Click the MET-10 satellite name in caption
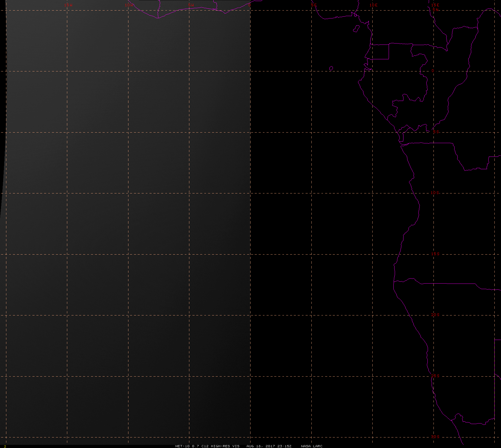This screenshot has height=448, width=501. click(182, 446)
